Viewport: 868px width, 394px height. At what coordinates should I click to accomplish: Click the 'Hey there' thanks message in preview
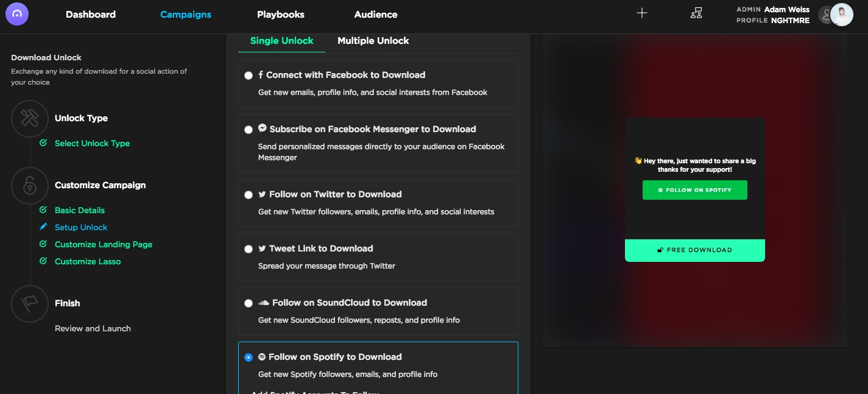(x=695, y=165)
